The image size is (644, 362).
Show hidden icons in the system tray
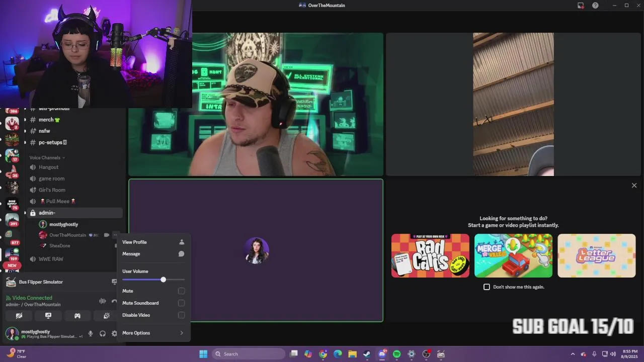pos(573,354)
